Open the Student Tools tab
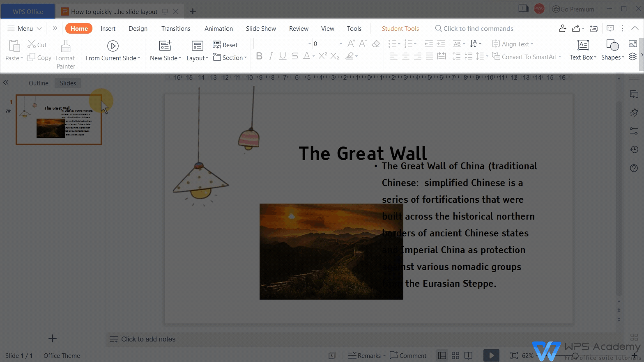This screenshot has height=362, width=644. click(400, 28)
